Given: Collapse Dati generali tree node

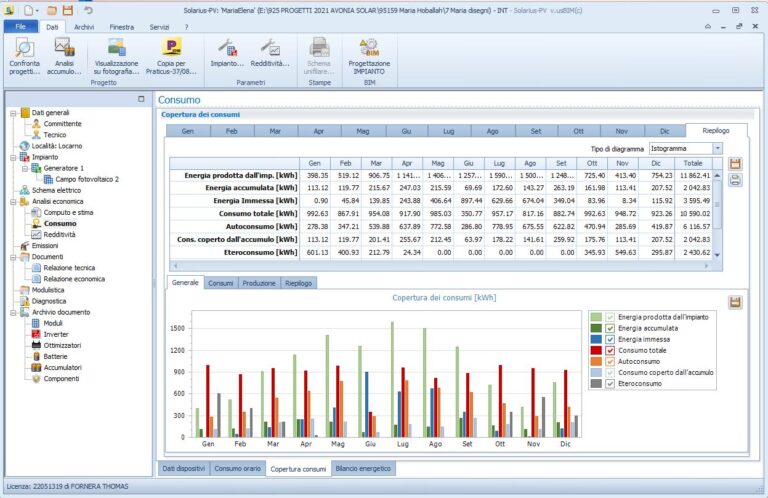Looking at the screenshot, I should (x=13, y=113).
